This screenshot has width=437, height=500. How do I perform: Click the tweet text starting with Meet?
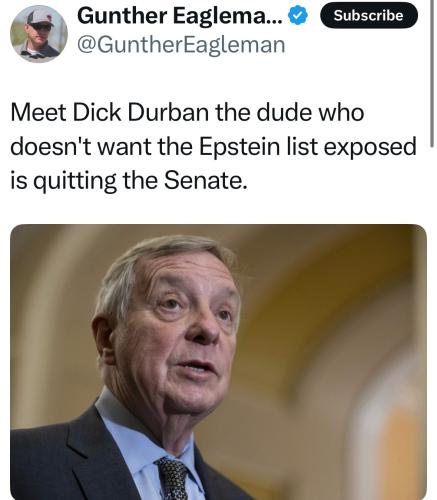[213, 146]
